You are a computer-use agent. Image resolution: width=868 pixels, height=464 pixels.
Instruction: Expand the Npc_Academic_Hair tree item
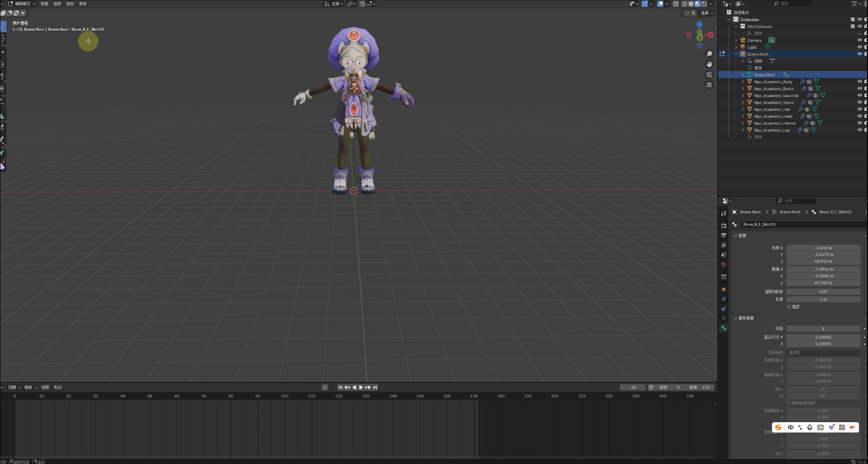(743, 110)
